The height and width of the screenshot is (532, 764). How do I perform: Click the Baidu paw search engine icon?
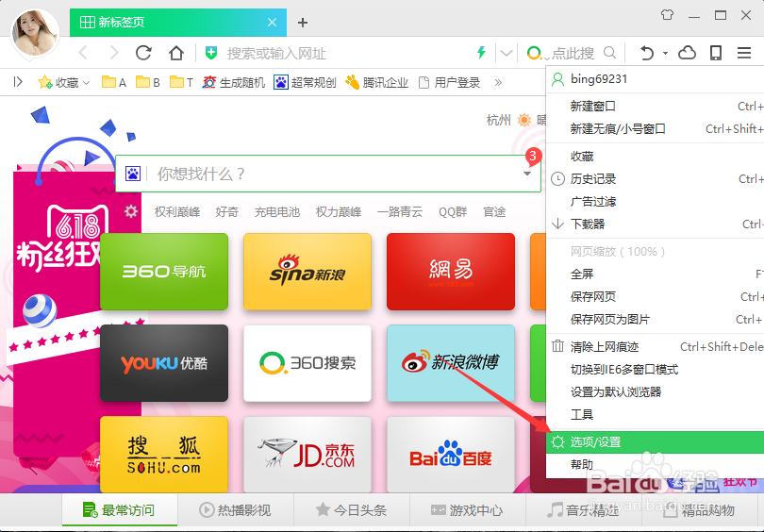click(133, 174)
